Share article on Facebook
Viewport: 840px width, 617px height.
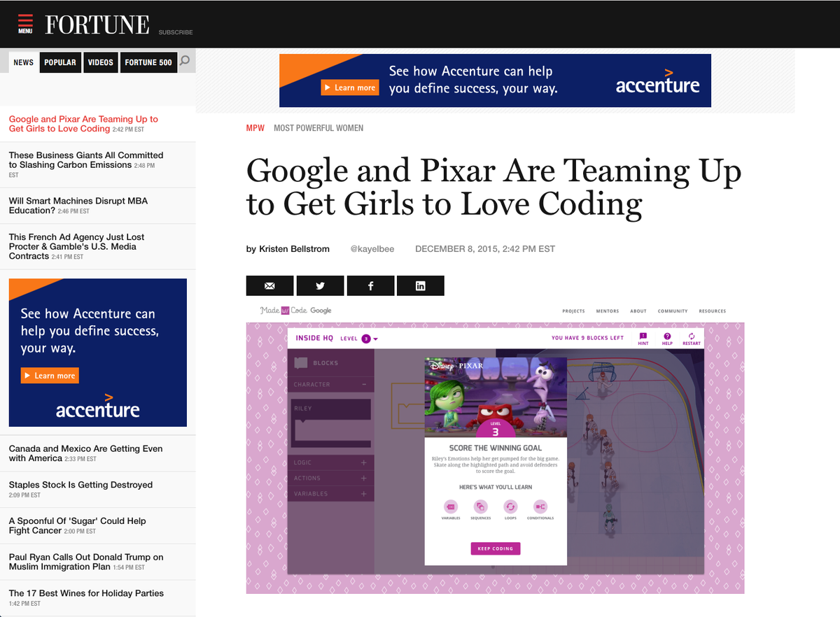click(370, 285)
